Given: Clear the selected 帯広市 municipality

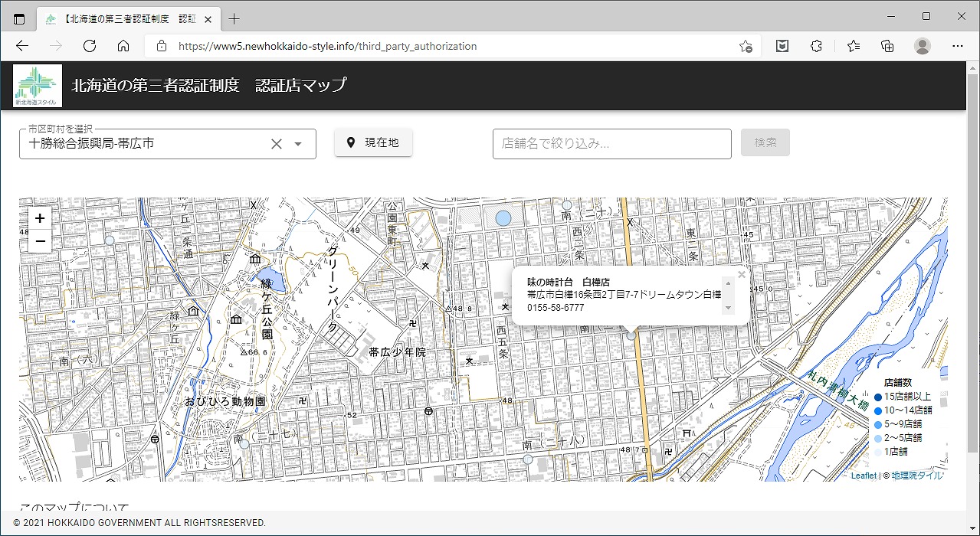Looking at the screenshot, I should pos(277,144).
